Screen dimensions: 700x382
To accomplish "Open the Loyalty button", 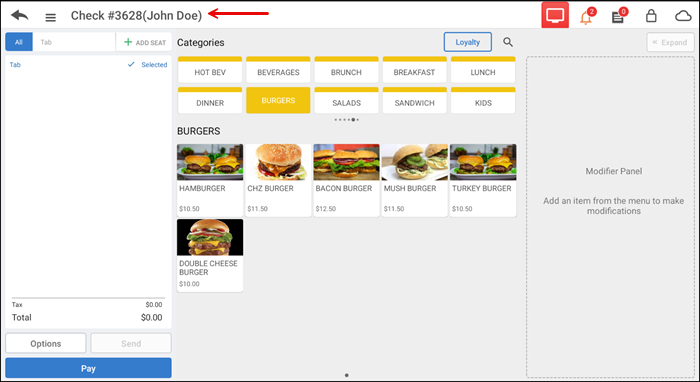I will click(x=467, y=42).
